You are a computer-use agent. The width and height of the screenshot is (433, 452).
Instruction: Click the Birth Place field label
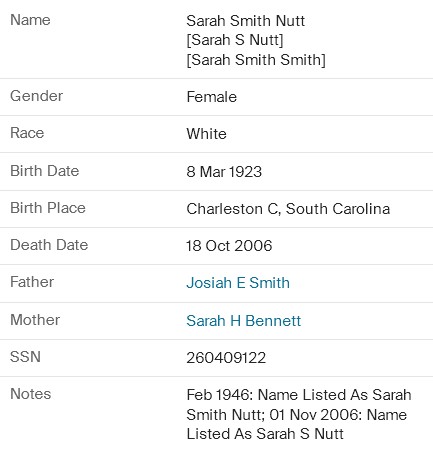(48, 208)
